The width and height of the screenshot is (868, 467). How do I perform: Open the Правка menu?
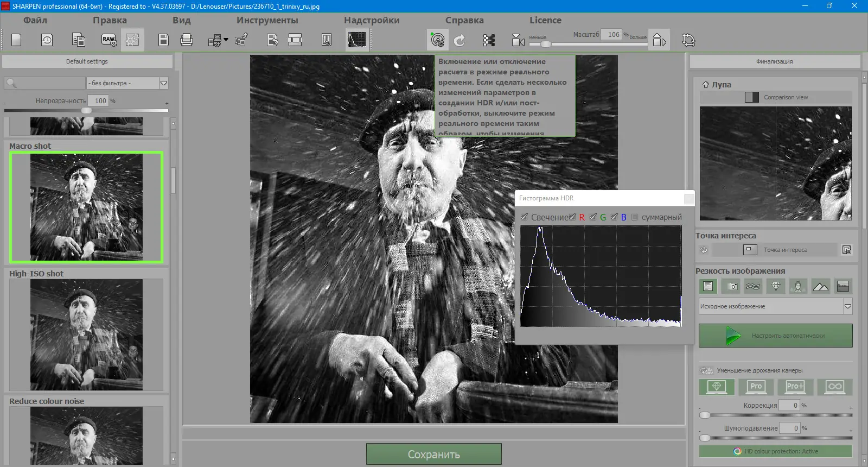[x=110, y=20]
